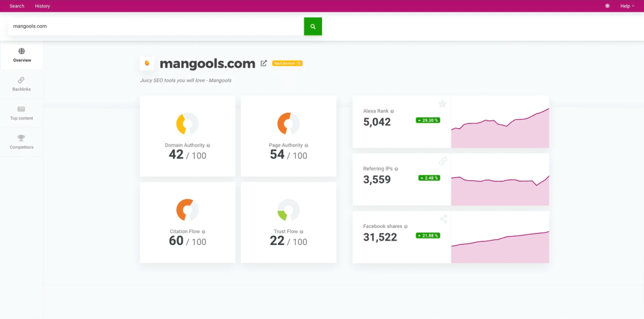Click the Page Authority donut chart
Image resolution: width=644 pixels, height=319 pixels.
point(288,124)
